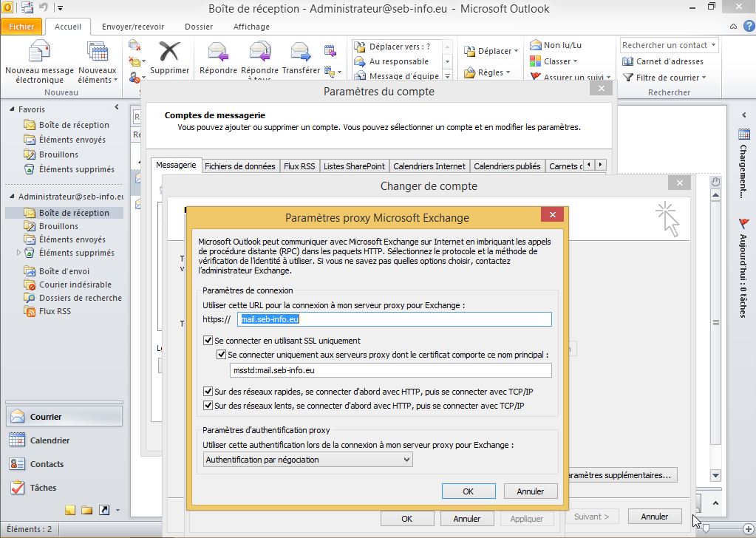This screenshot has width=756, height=538.
Task: Open Boîte de réception under Favoris
Action: (x=74, y=125)
